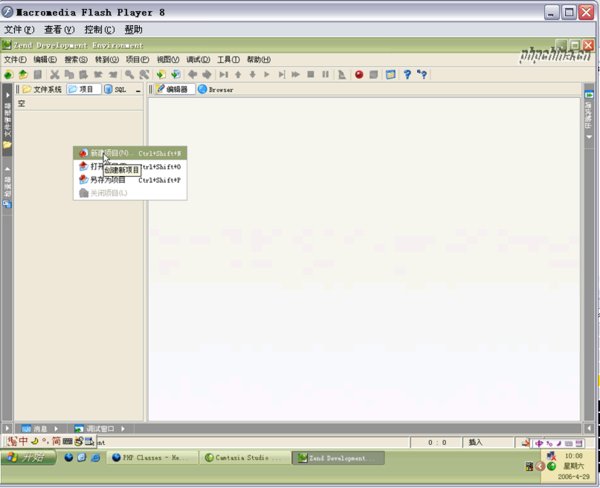Choose 另存为项目 from context menu
The height and width of the screenshot is (488, 600).
[x=130, y=180]
